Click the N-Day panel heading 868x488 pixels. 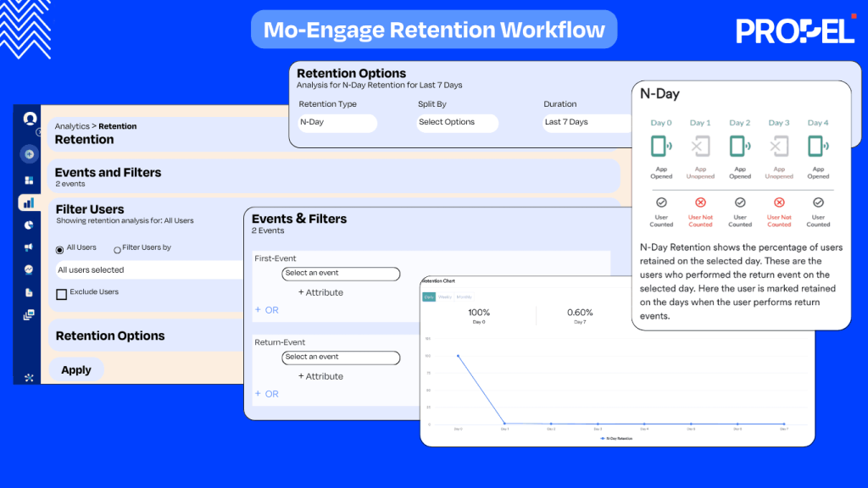pyautogui.click(x=659, y=93)
